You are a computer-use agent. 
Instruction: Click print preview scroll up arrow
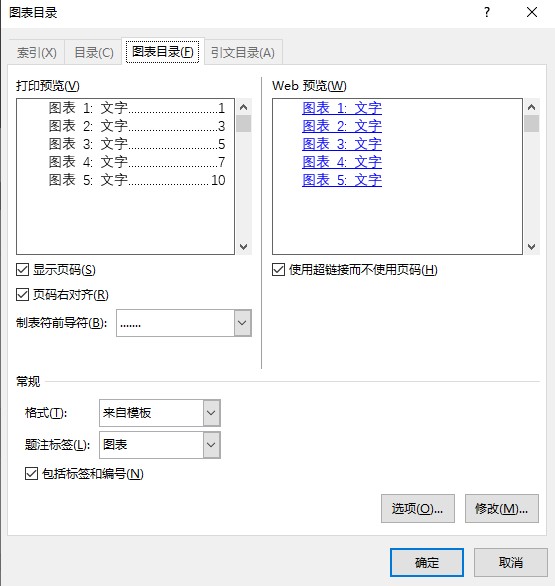tap(244, 108)
